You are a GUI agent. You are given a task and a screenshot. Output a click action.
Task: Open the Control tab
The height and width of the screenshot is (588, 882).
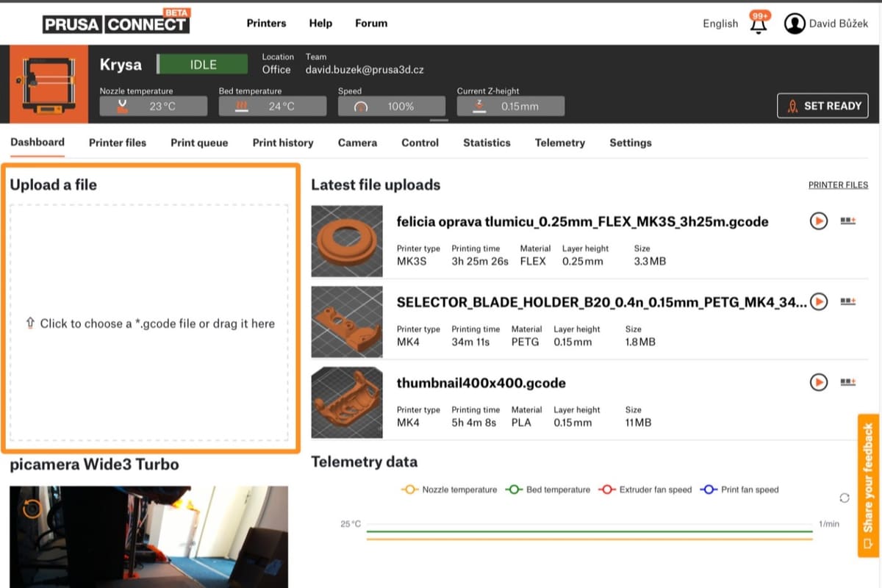420,143
